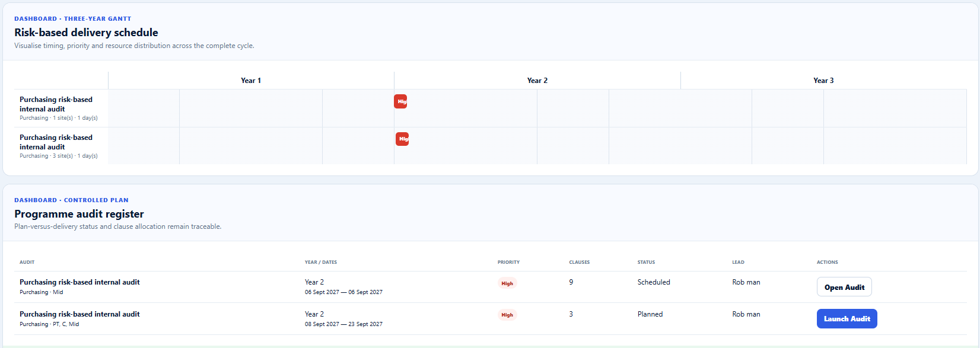Click the ACTIONS column header

click(828, 262)
